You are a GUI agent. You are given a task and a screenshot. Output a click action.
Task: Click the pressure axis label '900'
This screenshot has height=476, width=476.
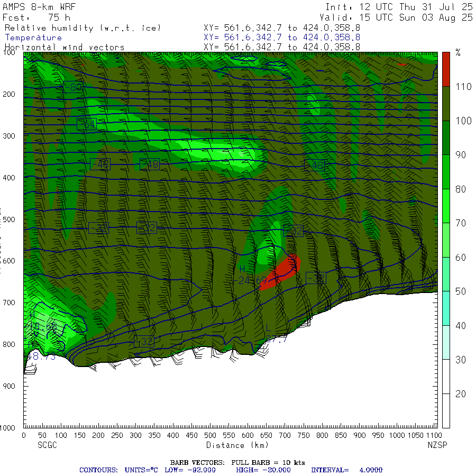pyautogui.click(x=9, y=386)
